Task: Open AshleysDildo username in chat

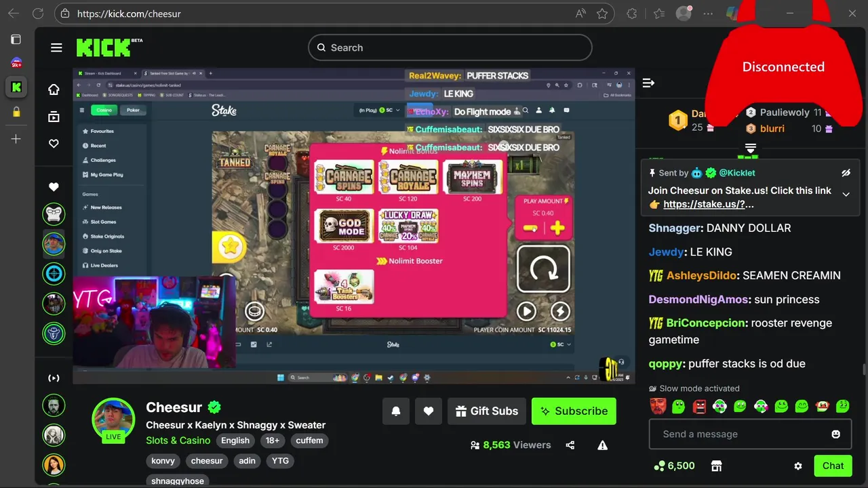Action: pos(701,276)
